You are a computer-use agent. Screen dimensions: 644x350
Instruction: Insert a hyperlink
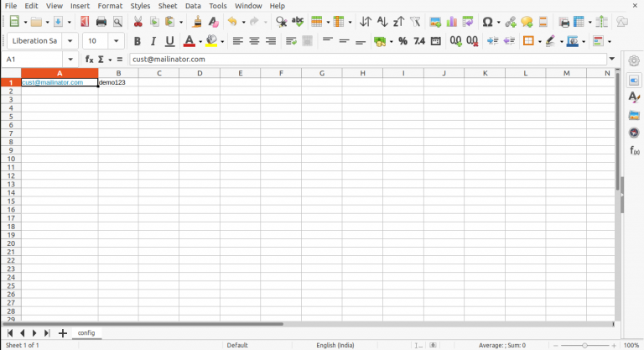point(511,22)
